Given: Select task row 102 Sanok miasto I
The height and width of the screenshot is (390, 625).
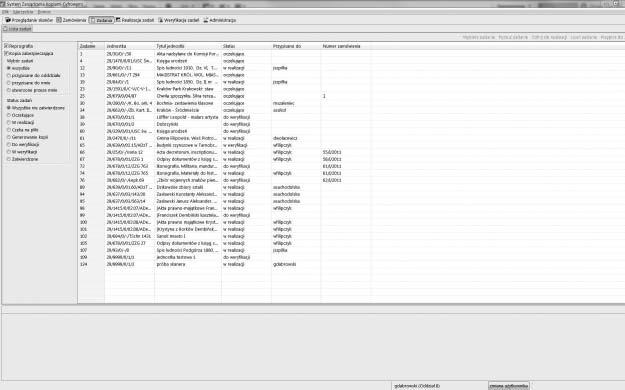Looking at the screenshot, I should click(351, 236).
